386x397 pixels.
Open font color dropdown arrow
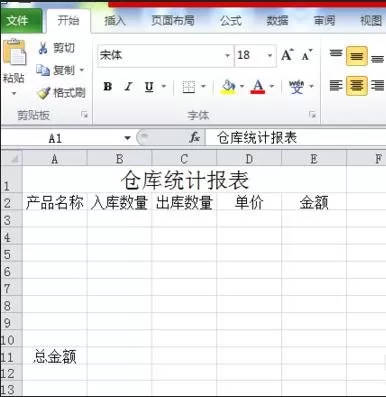click(x=272, y=86)
